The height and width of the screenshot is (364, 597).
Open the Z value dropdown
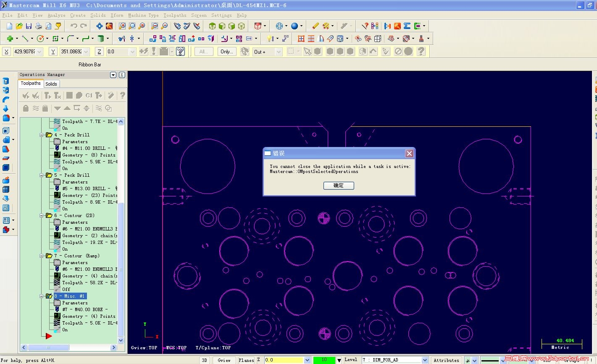132,52
